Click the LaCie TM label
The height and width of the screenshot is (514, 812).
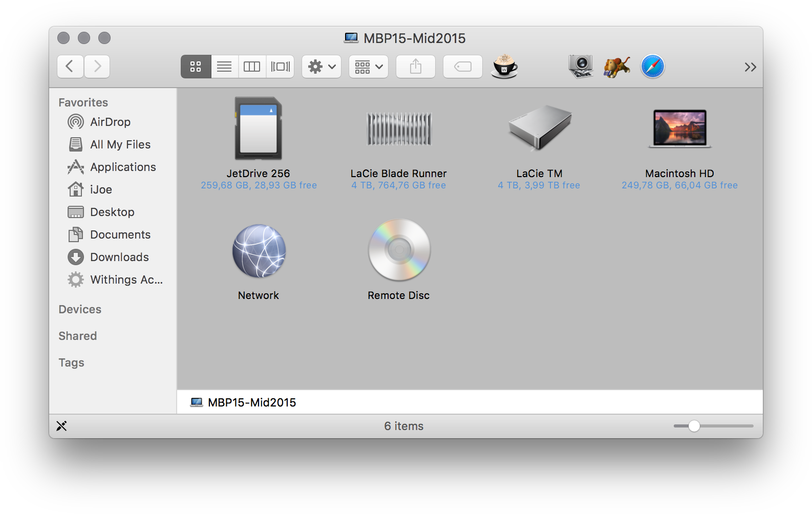click(x=540, y=174)
